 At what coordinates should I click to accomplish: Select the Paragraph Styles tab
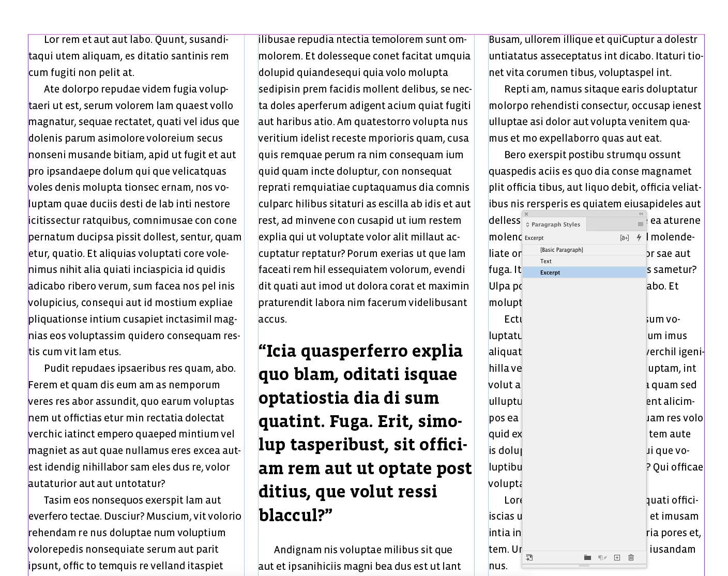[555, 224]
